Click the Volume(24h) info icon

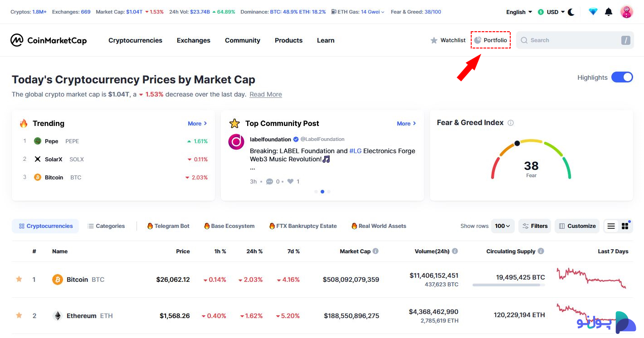point(455,251)
